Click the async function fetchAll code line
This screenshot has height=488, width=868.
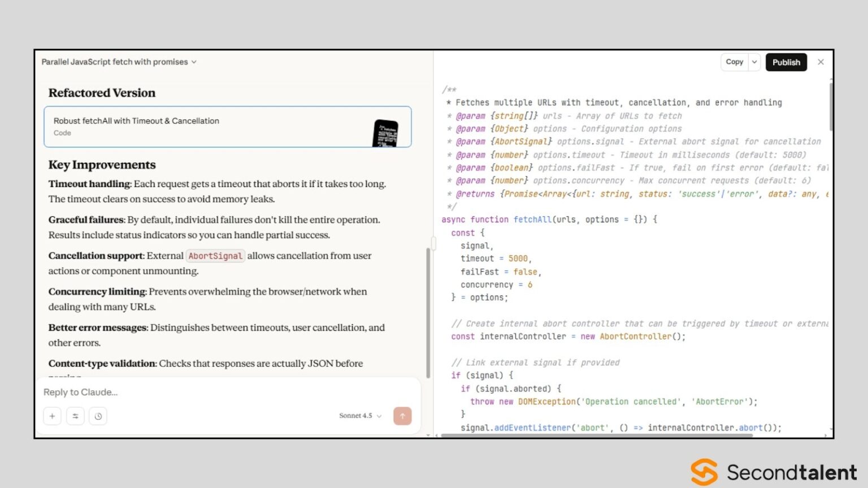(549, 220)
